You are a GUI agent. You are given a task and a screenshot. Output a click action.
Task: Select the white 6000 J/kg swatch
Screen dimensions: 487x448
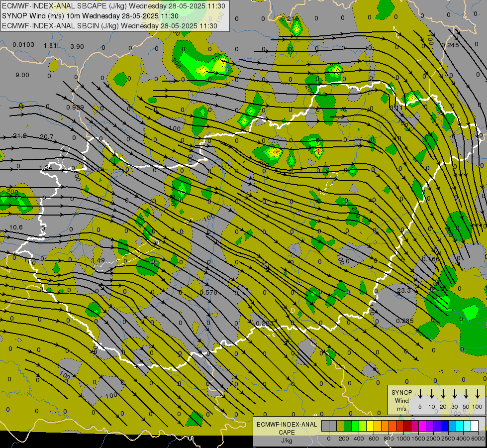click(475, 426)
